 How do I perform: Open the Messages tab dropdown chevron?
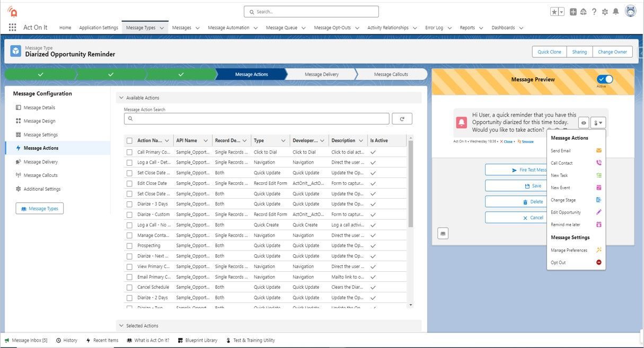(197, 28)
